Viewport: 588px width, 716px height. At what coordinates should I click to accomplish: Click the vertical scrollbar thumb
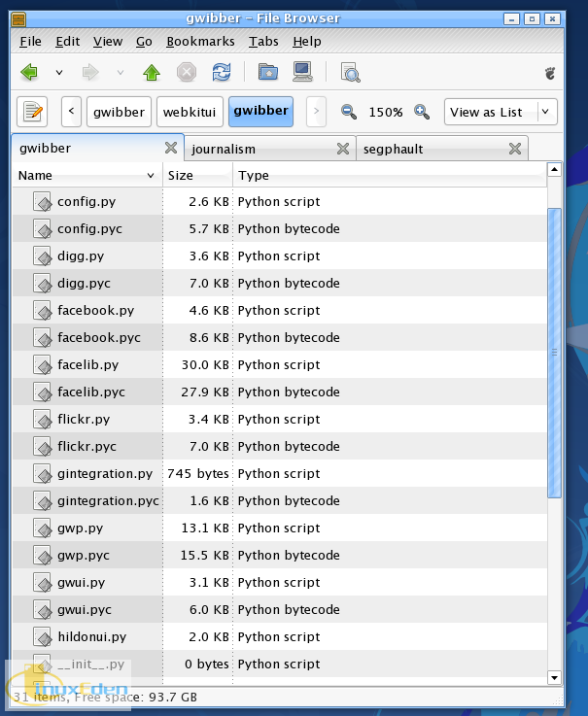554,353
